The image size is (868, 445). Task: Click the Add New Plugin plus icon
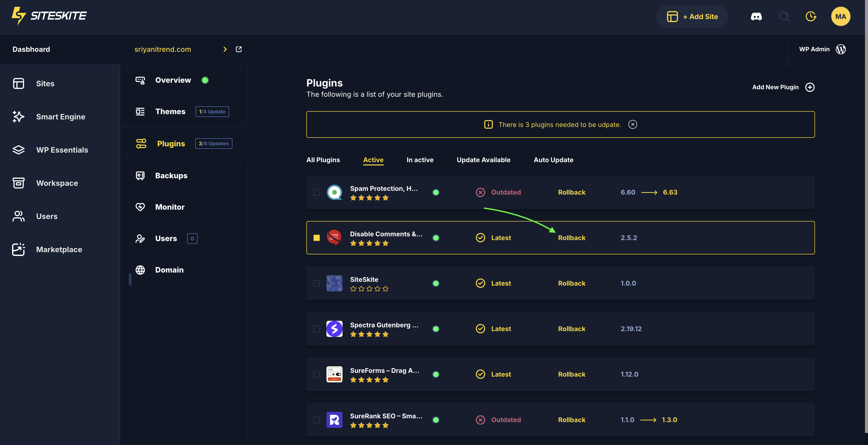point(810,87)
